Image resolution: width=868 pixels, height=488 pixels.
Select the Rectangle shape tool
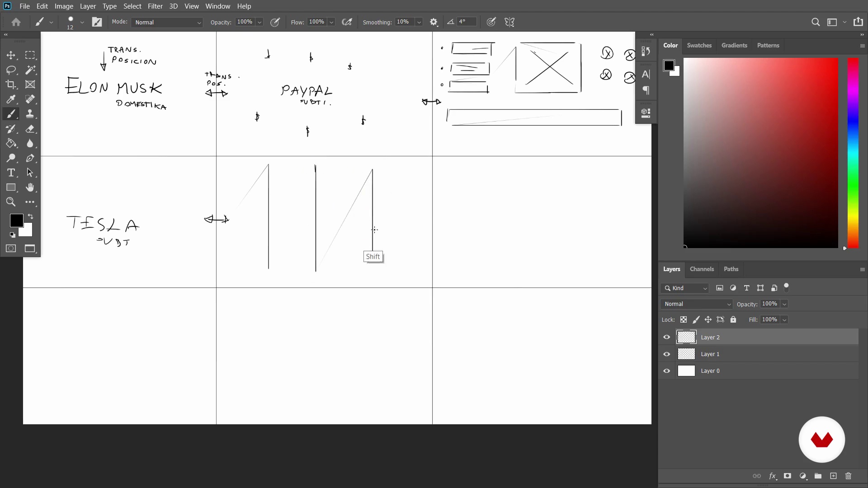click(11, 188)
